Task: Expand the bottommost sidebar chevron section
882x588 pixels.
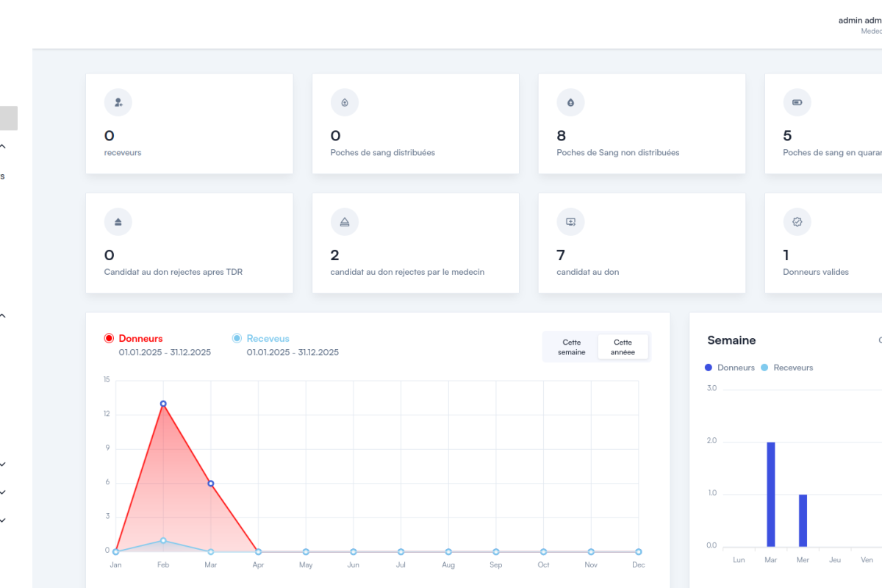Action: coord(3,520)
